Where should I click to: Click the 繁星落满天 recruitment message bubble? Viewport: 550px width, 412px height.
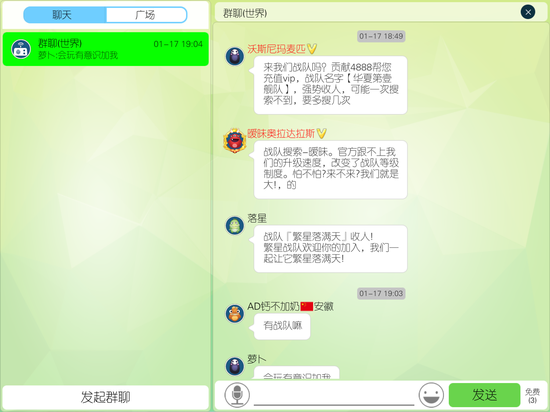[x=328, y=249]
